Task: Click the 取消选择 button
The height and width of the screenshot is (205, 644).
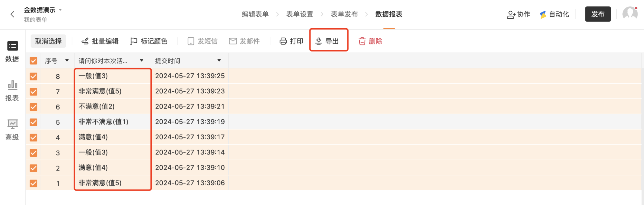Action: [48, 41]
